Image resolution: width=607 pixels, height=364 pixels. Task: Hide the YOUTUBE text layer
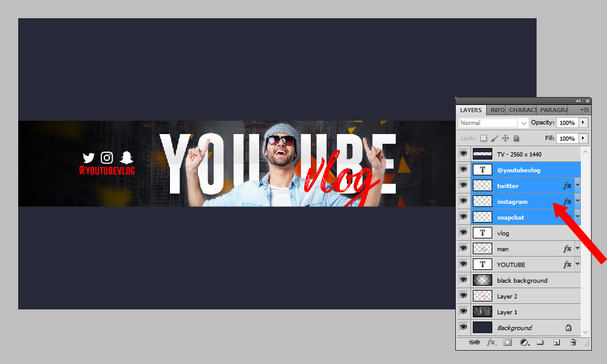tap(463, 264)
